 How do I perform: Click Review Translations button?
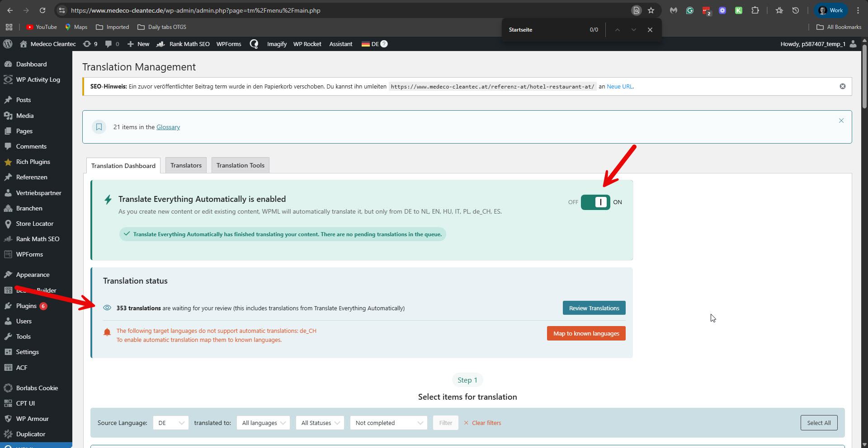pos(594,308)
